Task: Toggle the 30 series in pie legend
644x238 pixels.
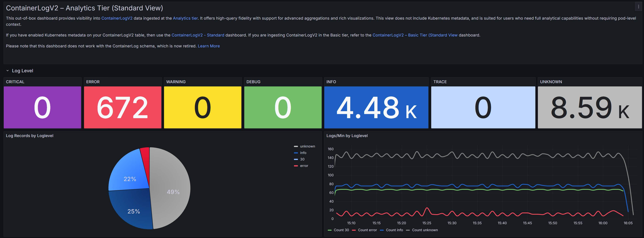Action: [x=302, y=159]
